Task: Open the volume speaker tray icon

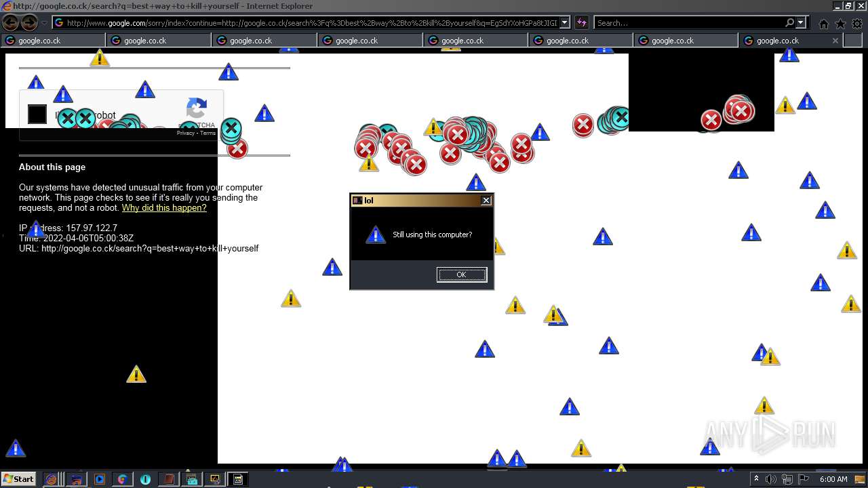Action: pyautogui.click(x=770, y=479)
